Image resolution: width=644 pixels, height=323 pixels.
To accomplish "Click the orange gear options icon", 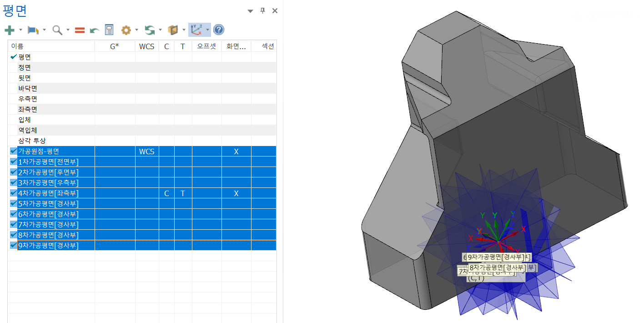I will click(x=126, y=30).
